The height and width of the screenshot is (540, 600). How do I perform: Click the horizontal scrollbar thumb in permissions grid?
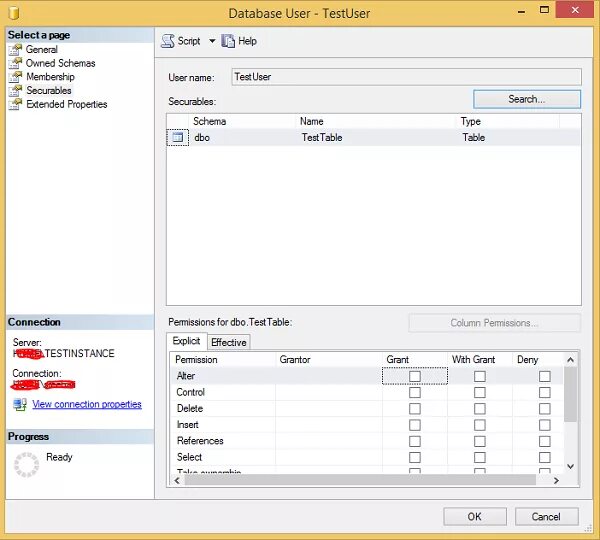(x=360, y=480)
